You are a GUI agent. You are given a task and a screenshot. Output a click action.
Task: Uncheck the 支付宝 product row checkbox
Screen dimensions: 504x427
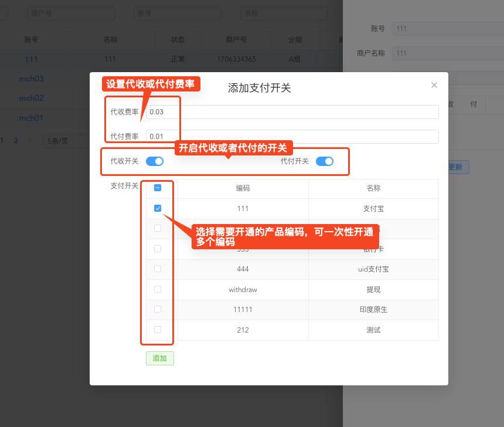pyautogui.click(x=157, y=208)
